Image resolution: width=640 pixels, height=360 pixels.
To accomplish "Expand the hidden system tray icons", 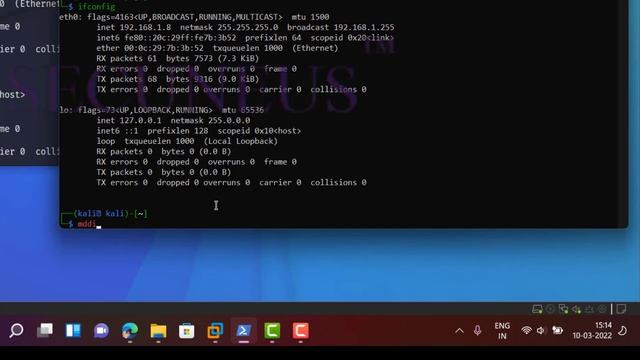I will pos(459,331).
